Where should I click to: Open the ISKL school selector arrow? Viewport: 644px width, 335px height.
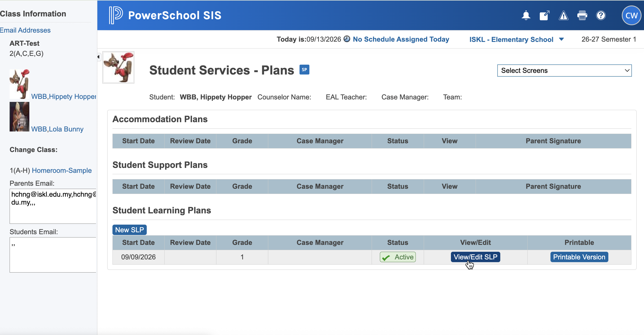click(x=561, y=39)
